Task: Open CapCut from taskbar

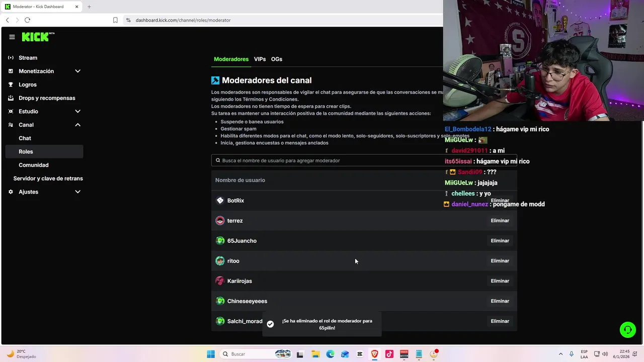Action: click(360, 354)
